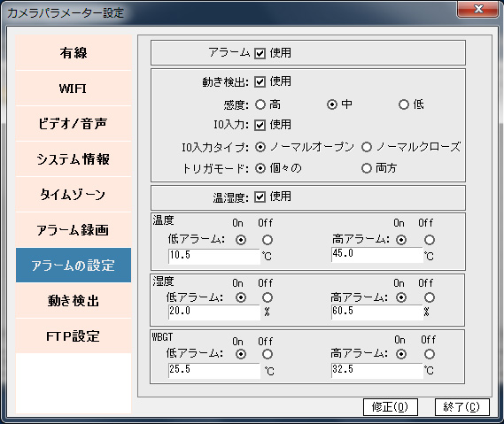The width and height of the screenshot is (504, 424).
Task: Open the アラーム録画 tab
Action: point(74,229)
